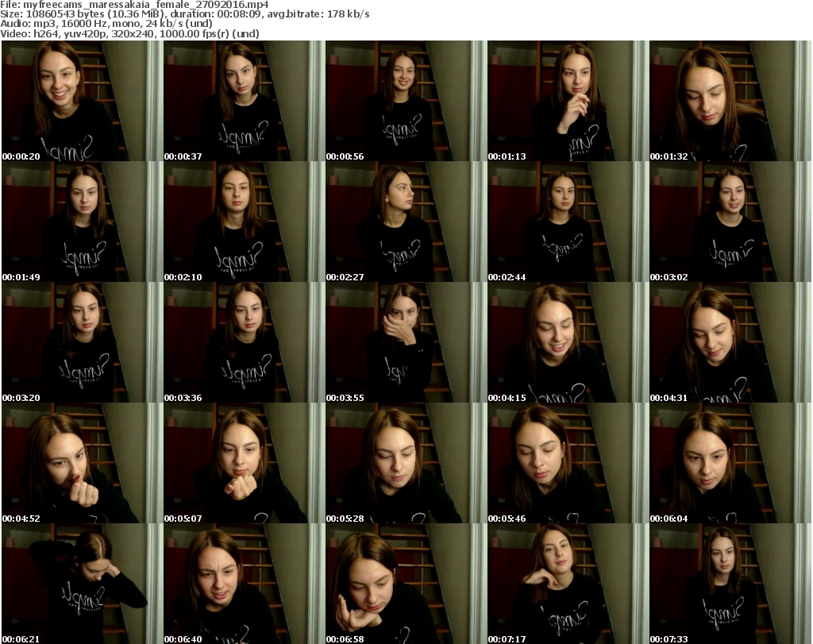Select the thumbnail timestamped 00:07:17
Image resolution: width=813 pixels, height=644 pixels.
[568, 584]
